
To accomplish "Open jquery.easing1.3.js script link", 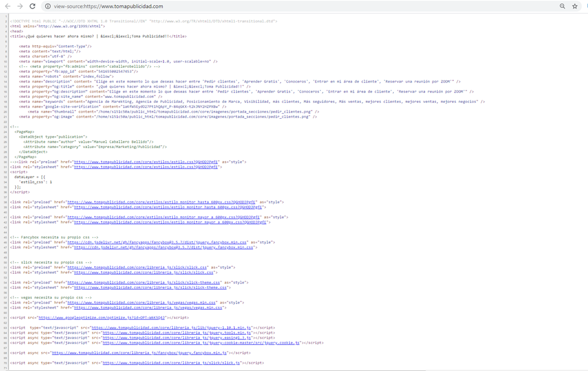I will 177,338.
